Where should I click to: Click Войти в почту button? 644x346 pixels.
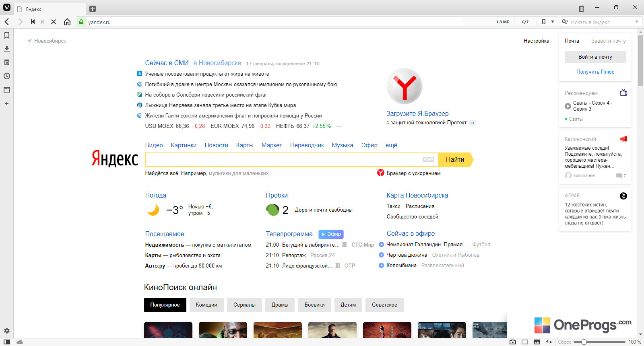click(x=595, y=57)
